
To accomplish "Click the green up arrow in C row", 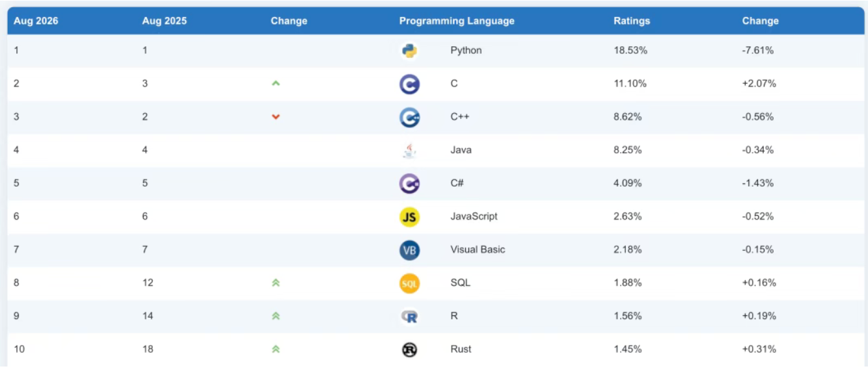I will pyautogui.click(x=275, y=83).
